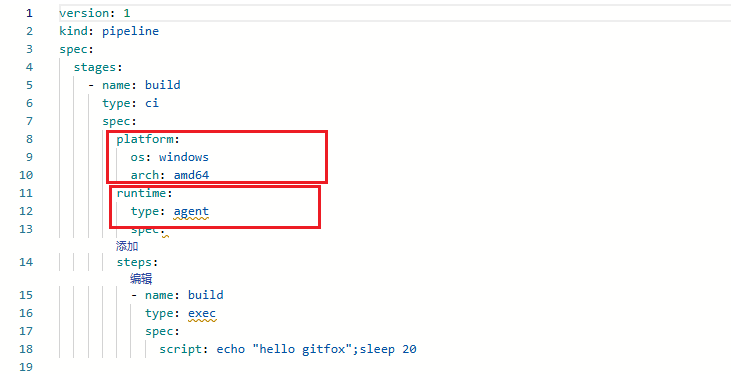Viewport: 731px width, 374px height.
Task: Select line number 1 in gutter
Action: point(29,13)
